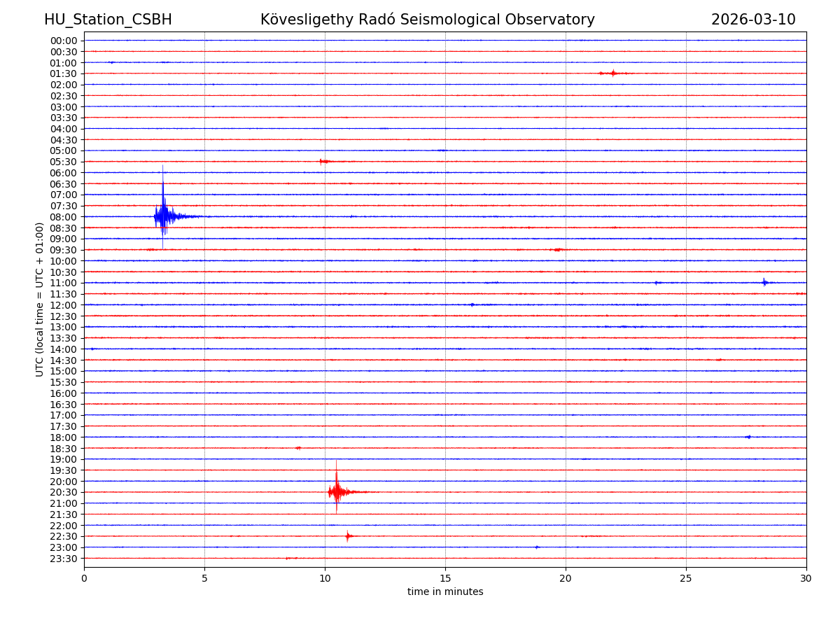Click the large red seismic event on 20:30 trace
This screenshot has width=840, height=630.
(337, 492)
